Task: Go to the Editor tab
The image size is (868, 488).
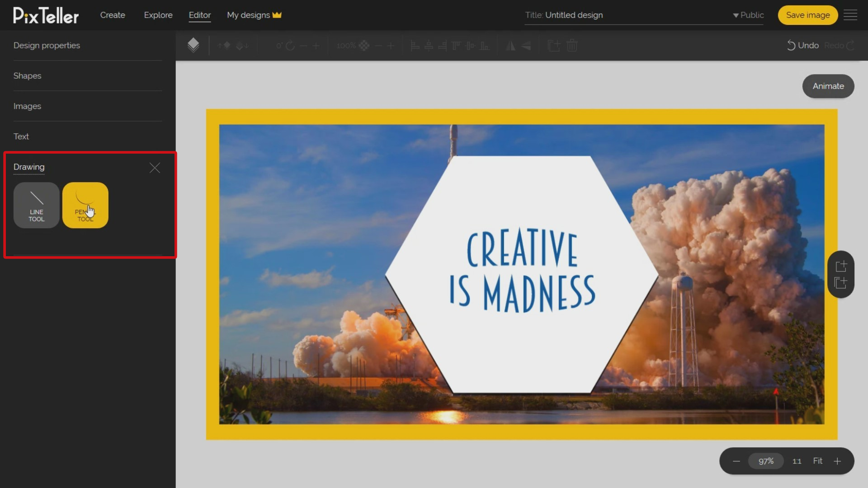Action: click(200, 15)
